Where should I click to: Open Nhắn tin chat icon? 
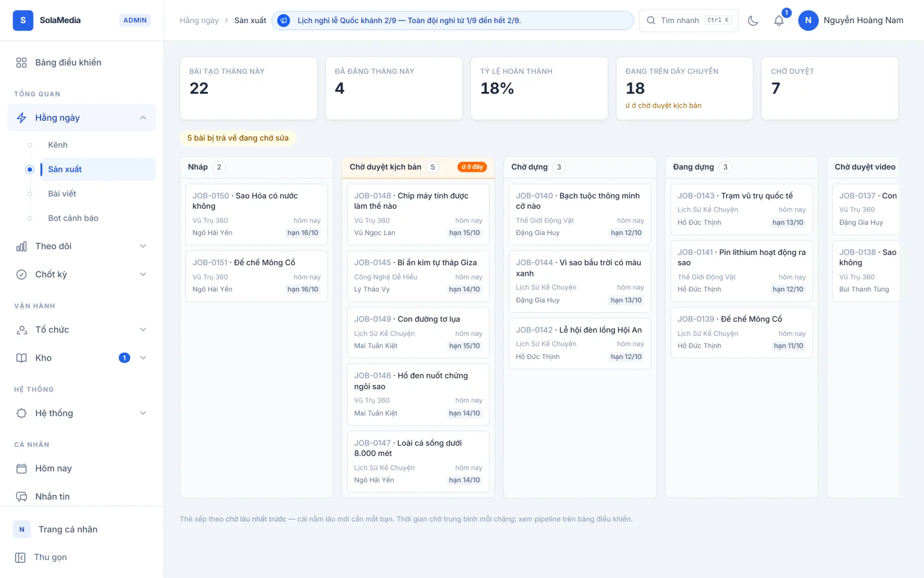(x=21, y=497)
